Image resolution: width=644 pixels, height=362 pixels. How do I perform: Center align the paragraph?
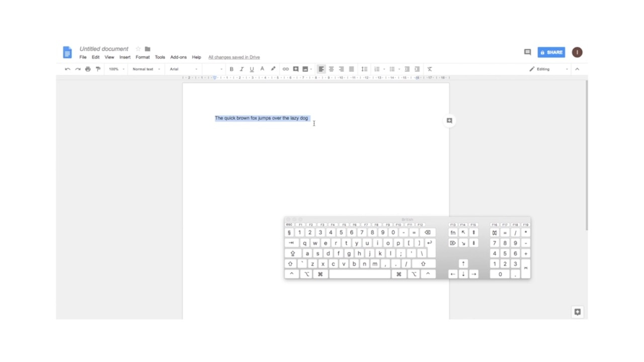coord(331,69)
